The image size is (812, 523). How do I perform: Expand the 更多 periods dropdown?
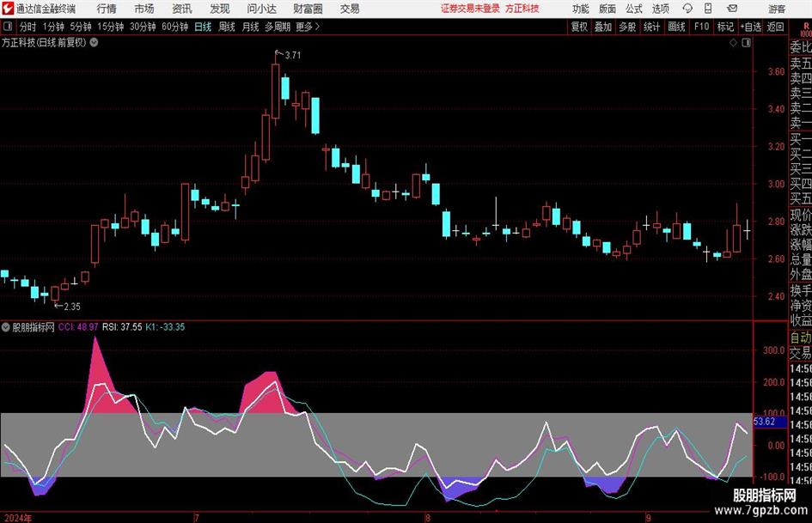click(308, 27)
